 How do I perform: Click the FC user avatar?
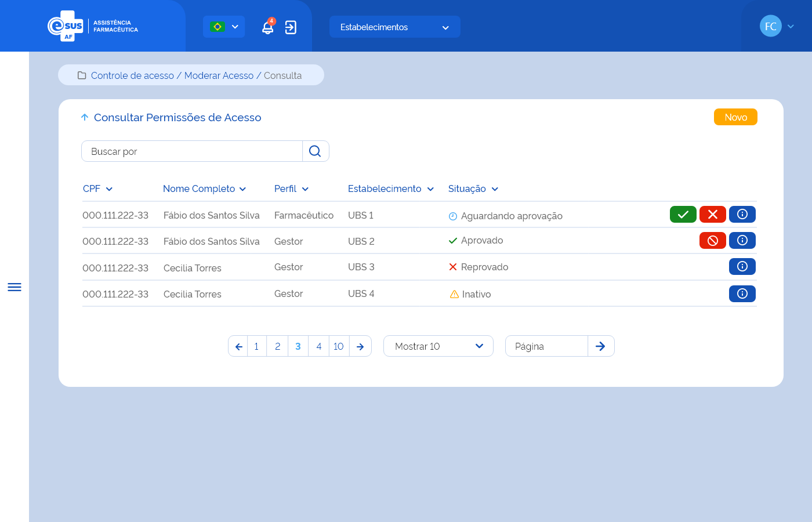coord(771,26)
